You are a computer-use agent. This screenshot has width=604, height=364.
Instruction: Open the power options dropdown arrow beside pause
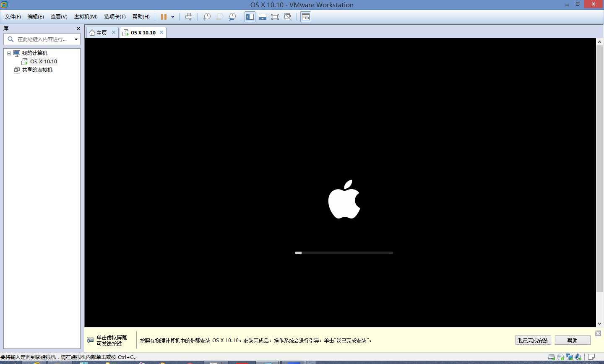tap(172, 17)
